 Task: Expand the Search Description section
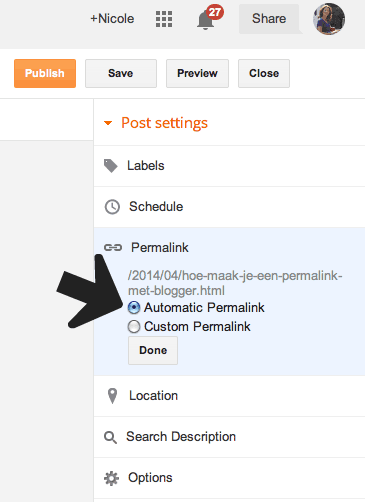[229, 437]
